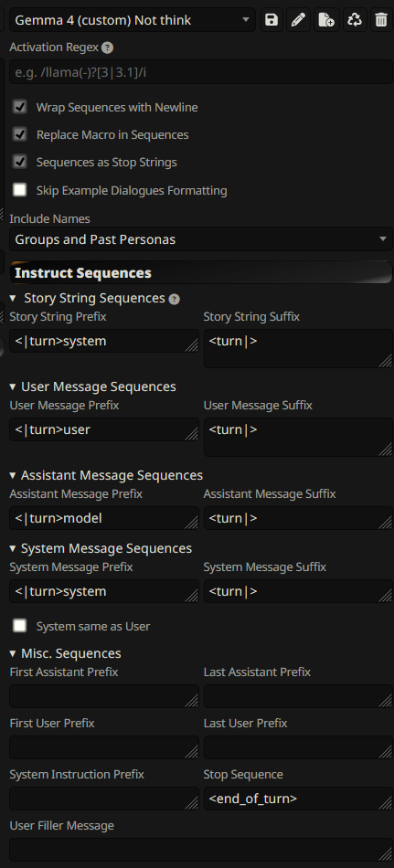Click the Stop Sequence field with end_of_turn
The height and width of the screenshot is (868, 394).
pos(298,799)
